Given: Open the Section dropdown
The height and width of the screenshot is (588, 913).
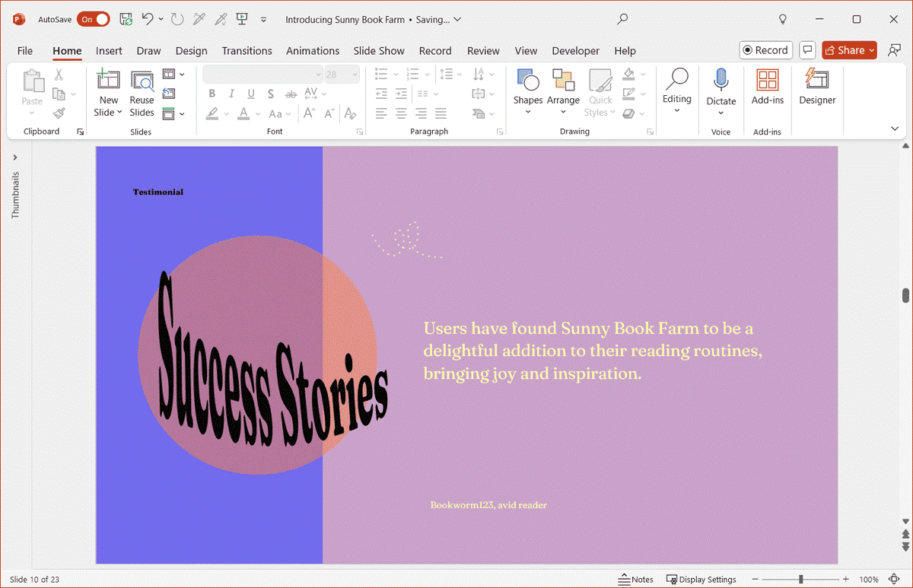Looking at the screenshot, I should (173, 113).
